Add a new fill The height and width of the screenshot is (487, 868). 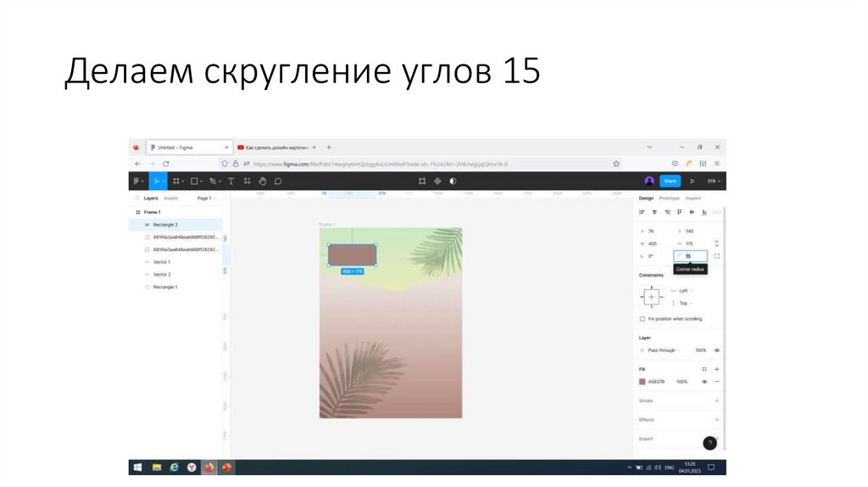[717, 369]
